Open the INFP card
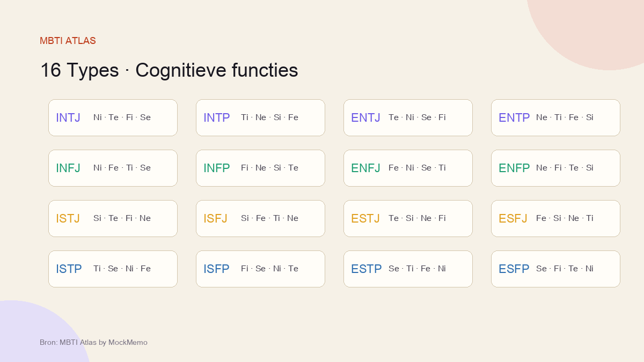This screenshot has width=644, height=362. point(260,168)
